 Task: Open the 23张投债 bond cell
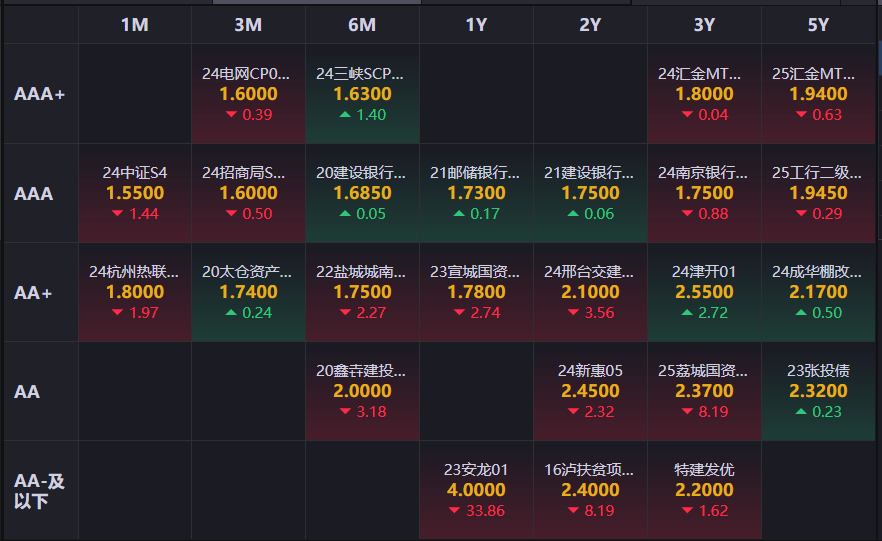click(x=818, y=391)
